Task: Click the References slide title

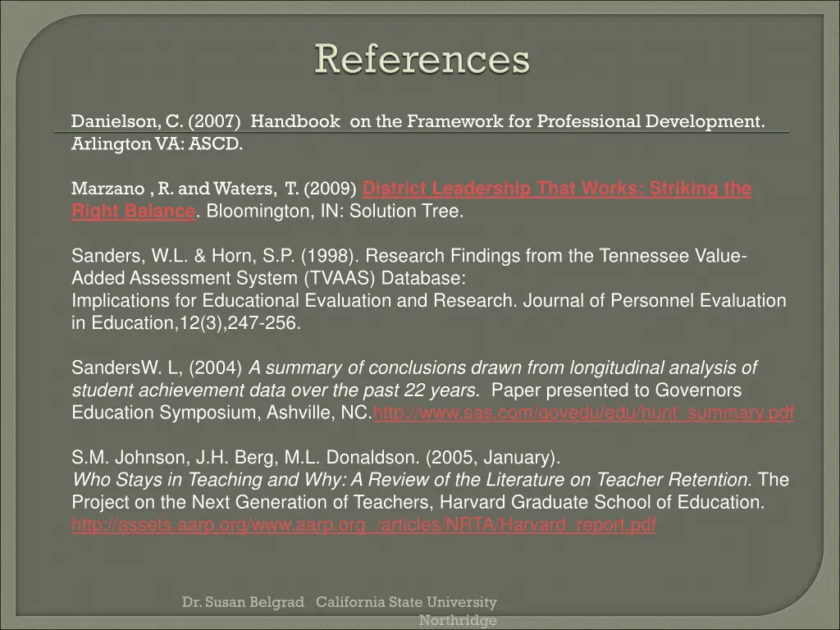Action: 422,58
